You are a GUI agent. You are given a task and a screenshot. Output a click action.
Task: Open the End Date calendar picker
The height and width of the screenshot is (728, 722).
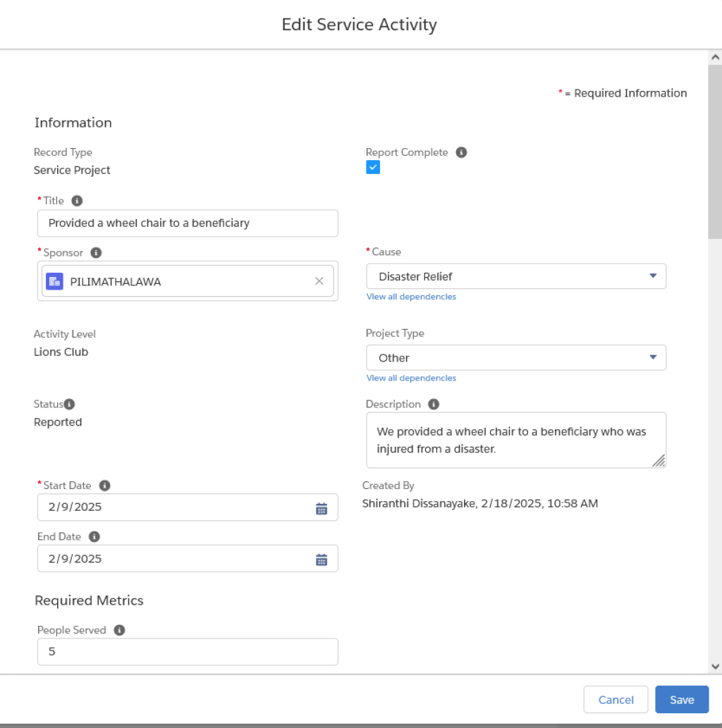pyautogui.click(x=322, y=560)
